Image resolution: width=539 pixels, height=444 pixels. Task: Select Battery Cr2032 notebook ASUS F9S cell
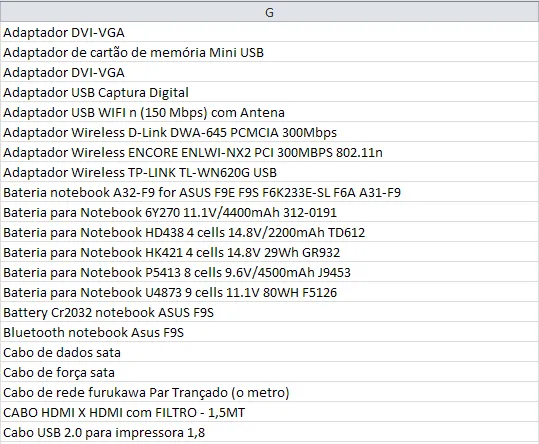270,312
